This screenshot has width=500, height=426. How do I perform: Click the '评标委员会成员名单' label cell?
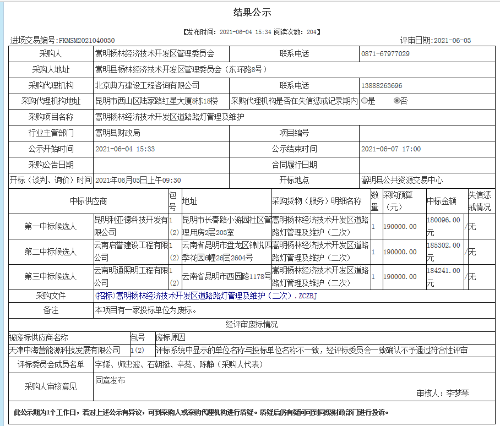click(51, 365)
